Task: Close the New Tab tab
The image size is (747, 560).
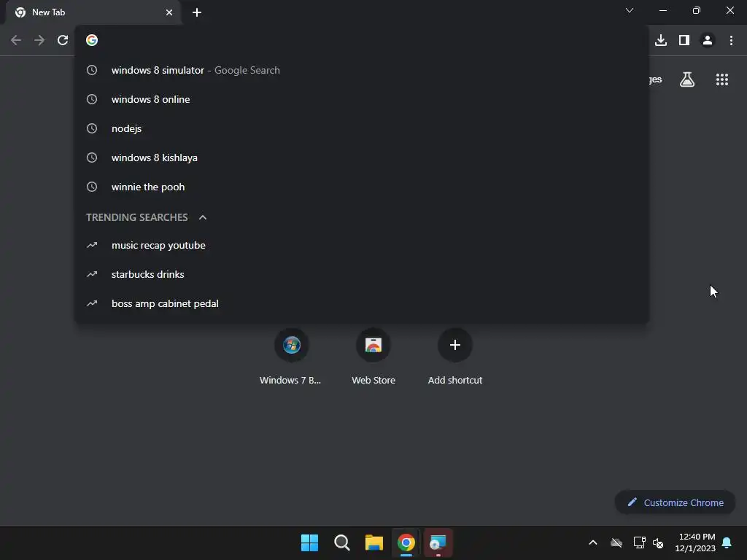Action: (169, 12)
